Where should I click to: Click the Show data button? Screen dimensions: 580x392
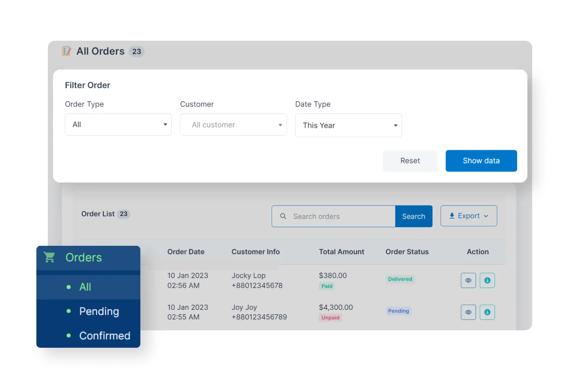point(481,161)
